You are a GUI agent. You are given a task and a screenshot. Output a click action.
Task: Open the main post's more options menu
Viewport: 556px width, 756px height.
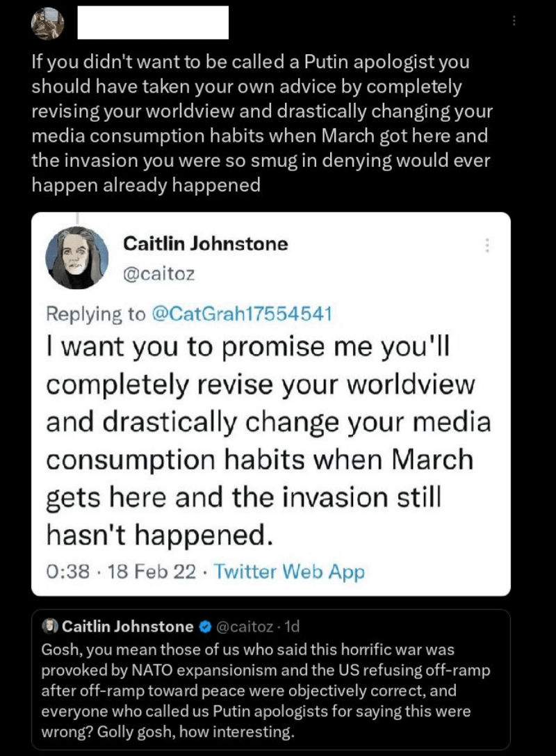[x=514, y=22]
